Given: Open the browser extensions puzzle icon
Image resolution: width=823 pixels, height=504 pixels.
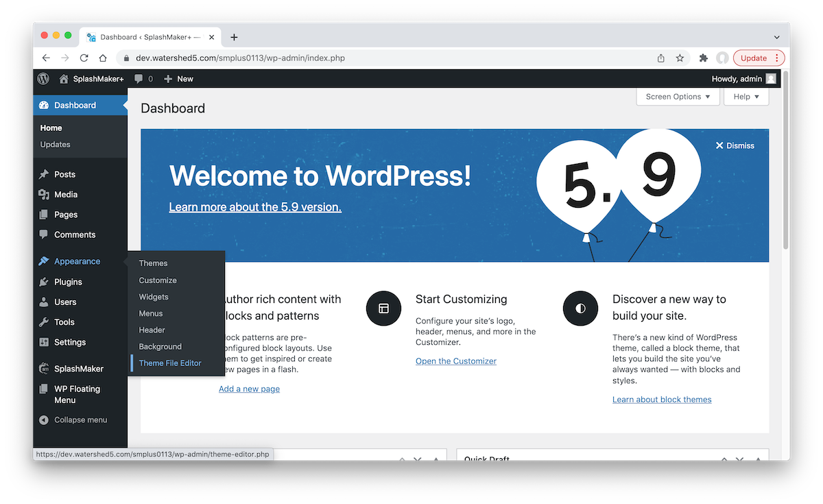Looking at the screenshot, I should [703, 58].
